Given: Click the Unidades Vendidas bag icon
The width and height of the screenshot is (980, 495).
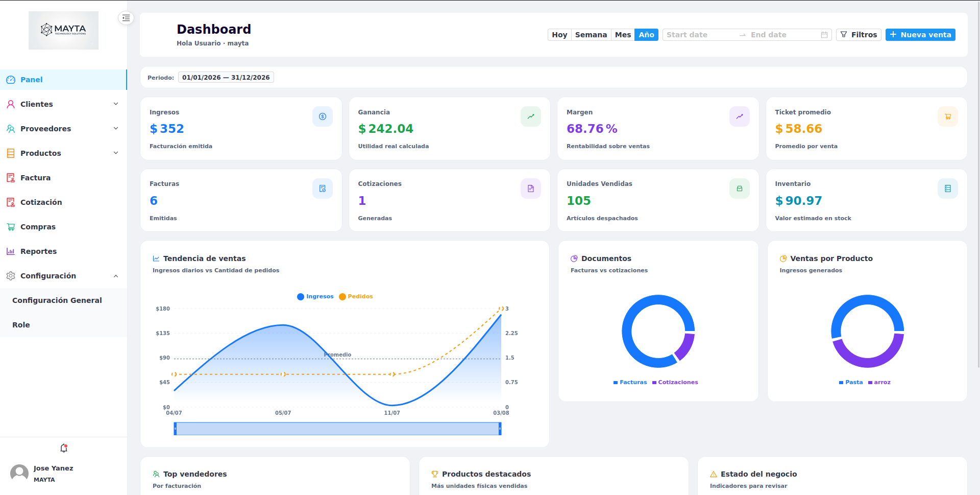Looking at the screenshot, I should click(x=740, y=188).
